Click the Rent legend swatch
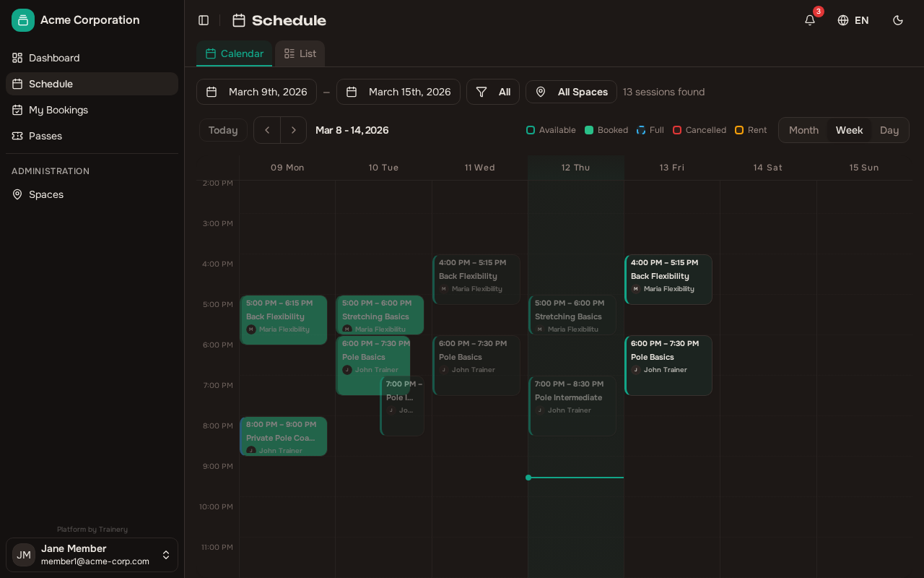924x578 pixels. (x=739, y=130)
